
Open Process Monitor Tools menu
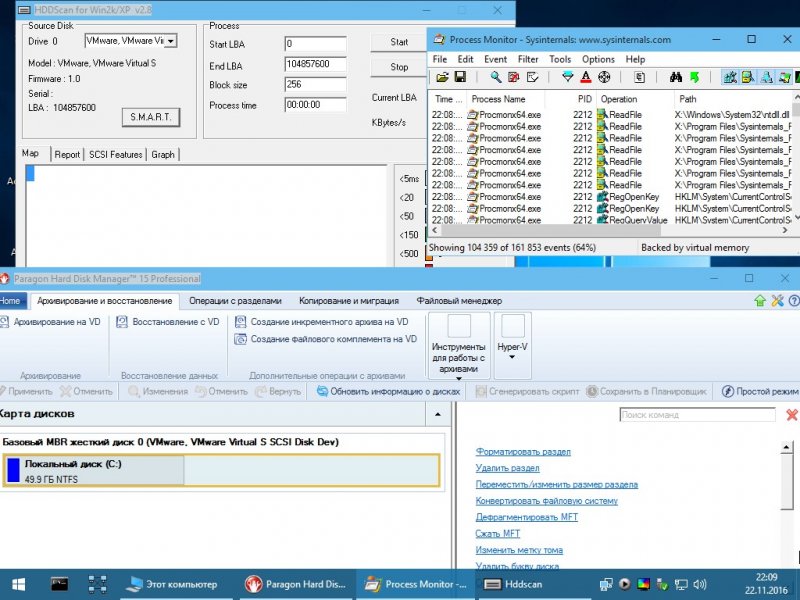(x=560, y=59)
